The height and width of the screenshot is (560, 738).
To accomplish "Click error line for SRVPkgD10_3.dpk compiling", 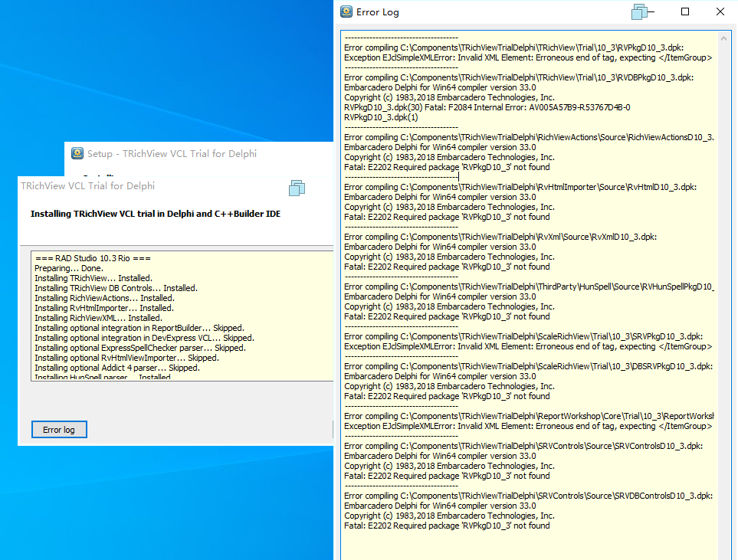I will tap(523, 336).
